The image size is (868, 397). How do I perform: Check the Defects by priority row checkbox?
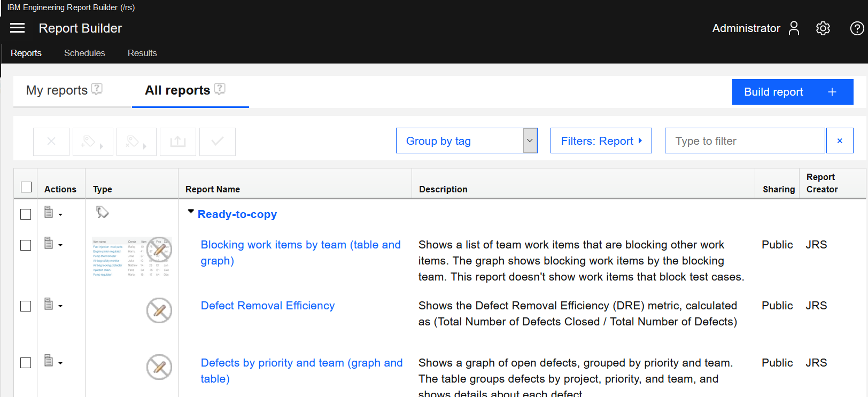(x=26, y=363)
